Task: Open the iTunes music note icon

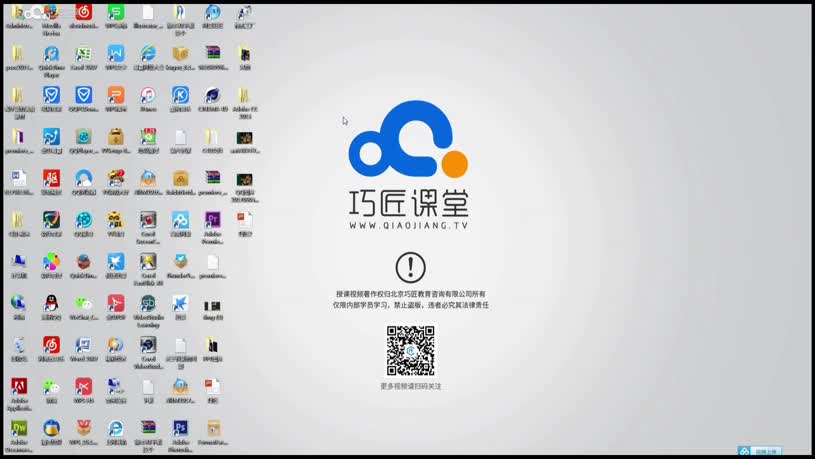Action: pos(148,95)
